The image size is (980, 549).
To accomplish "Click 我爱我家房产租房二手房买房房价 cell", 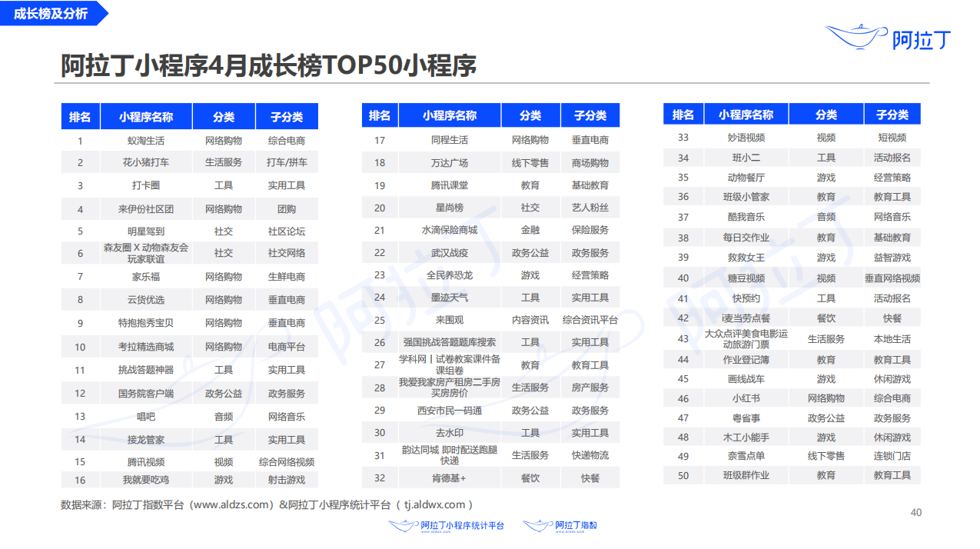I will [x=450, y=388].
